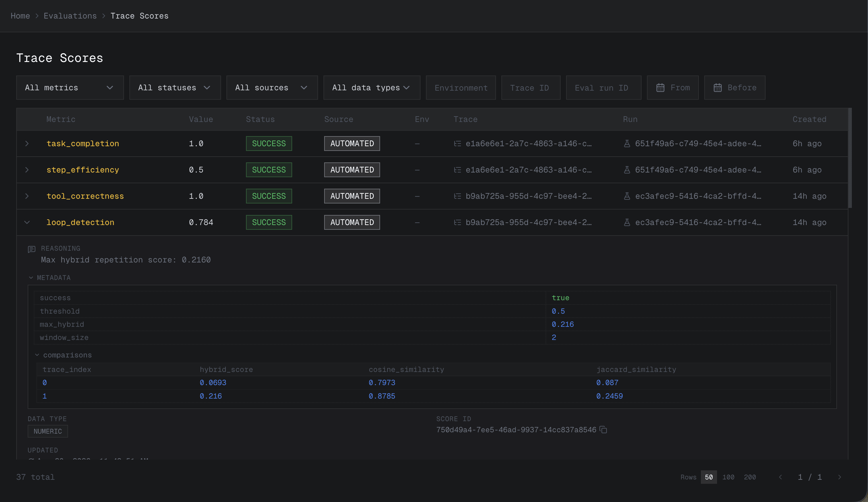
Task: Focus the Eval run ID filter field
Action: pyautogui.click(x=603, y=88)
